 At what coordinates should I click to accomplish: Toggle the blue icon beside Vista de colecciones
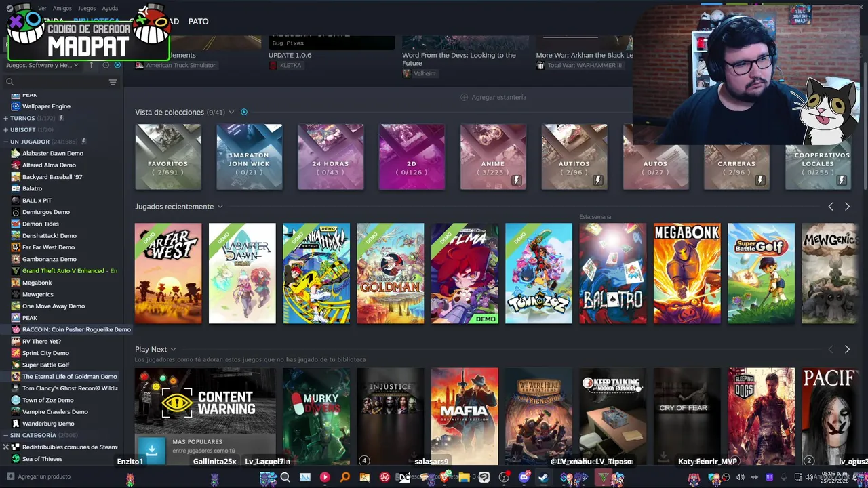click(244, 112)
